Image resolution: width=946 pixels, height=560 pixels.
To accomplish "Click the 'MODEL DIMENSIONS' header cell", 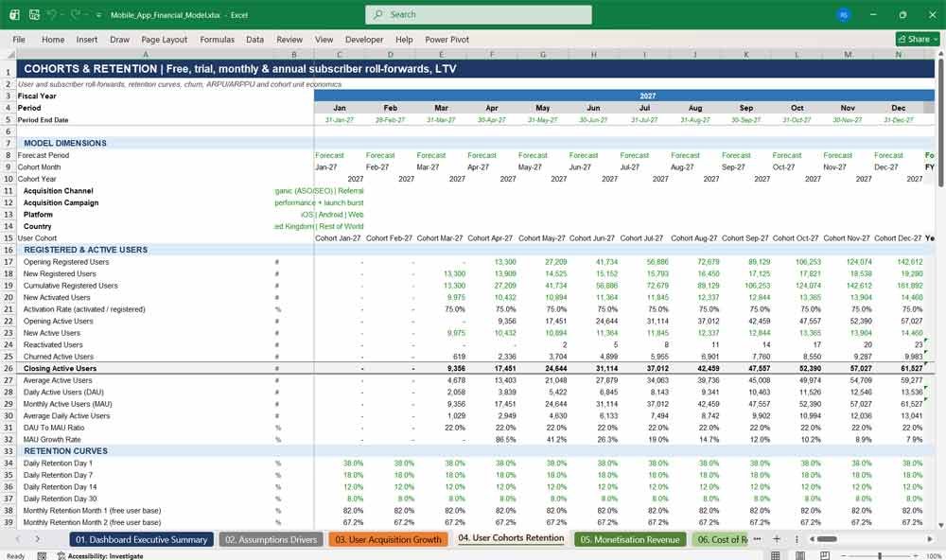I will (65, 143).
